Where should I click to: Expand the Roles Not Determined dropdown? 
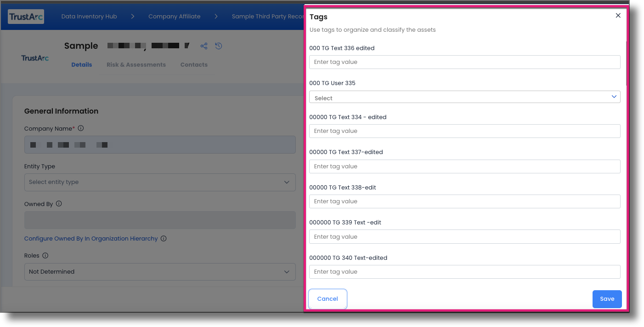160,272
